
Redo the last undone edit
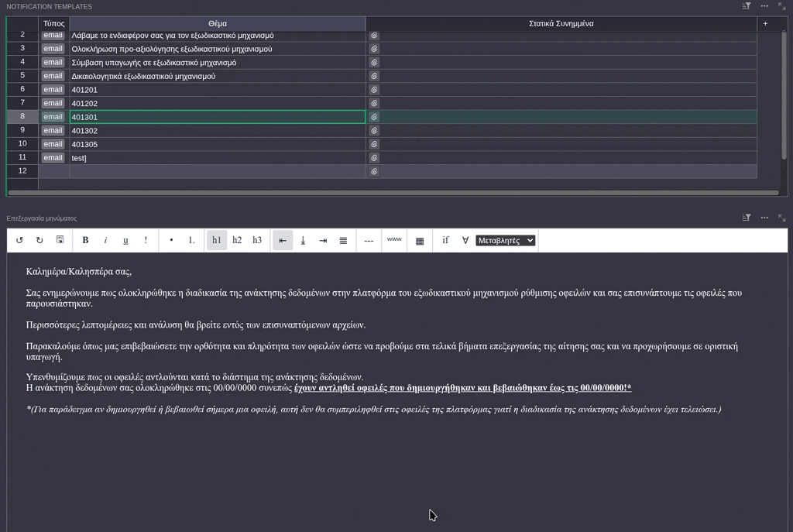click(x=39, y=240)
